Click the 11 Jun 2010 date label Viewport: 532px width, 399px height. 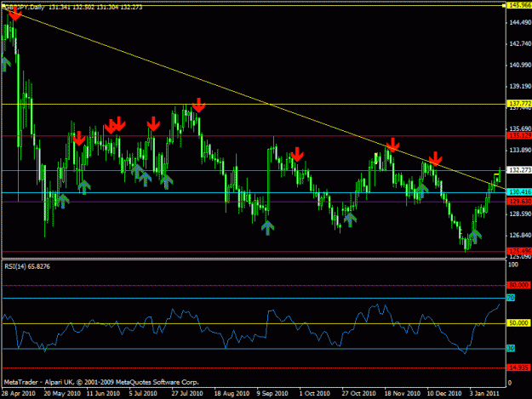[103, 393]
